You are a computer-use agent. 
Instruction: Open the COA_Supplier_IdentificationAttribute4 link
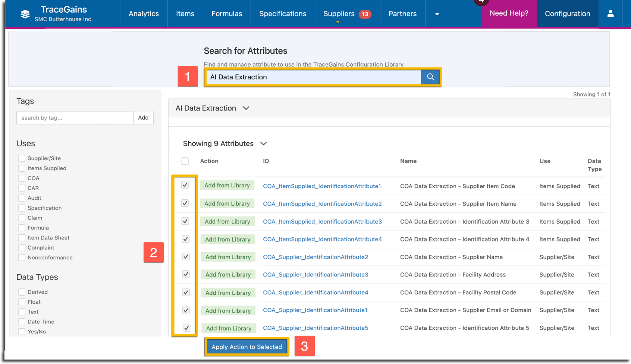315,292
